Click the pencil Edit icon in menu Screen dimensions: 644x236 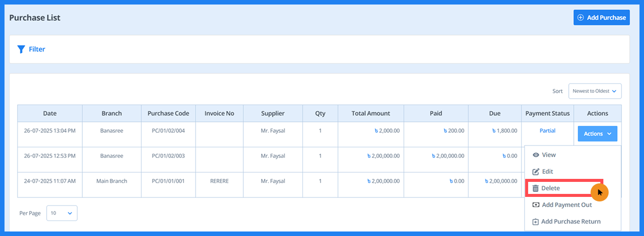536,172
